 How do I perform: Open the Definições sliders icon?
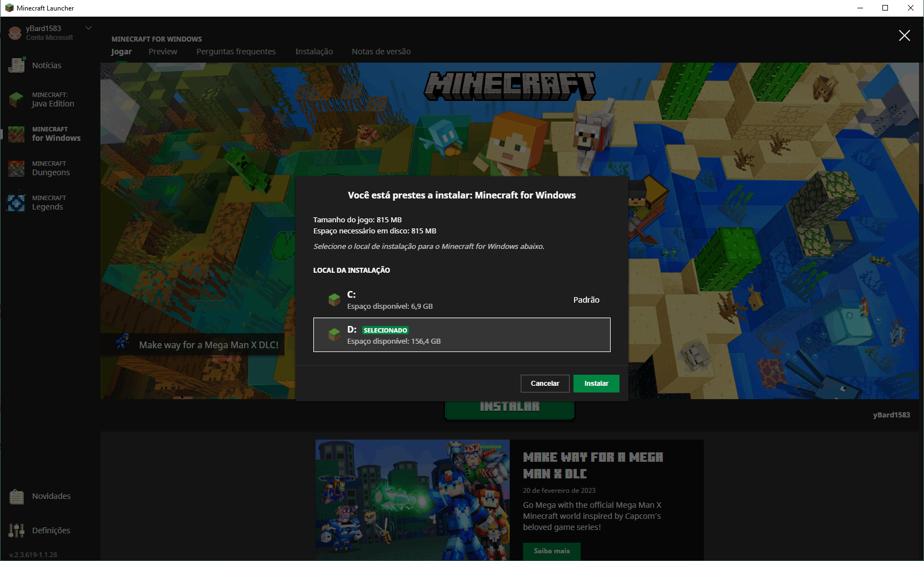coord(17,531)
